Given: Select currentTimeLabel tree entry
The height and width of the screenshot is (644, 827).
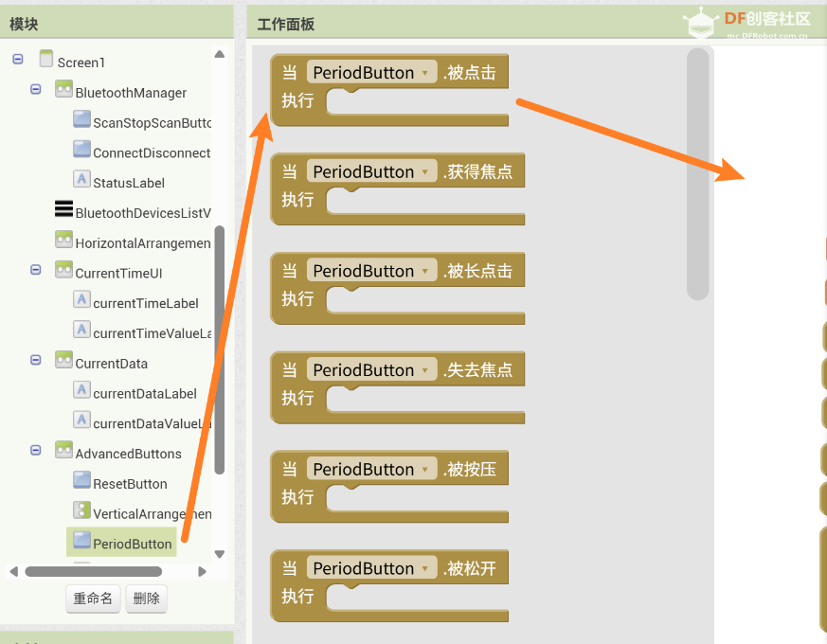Looking at the screenshot, I should coord(146,303).
